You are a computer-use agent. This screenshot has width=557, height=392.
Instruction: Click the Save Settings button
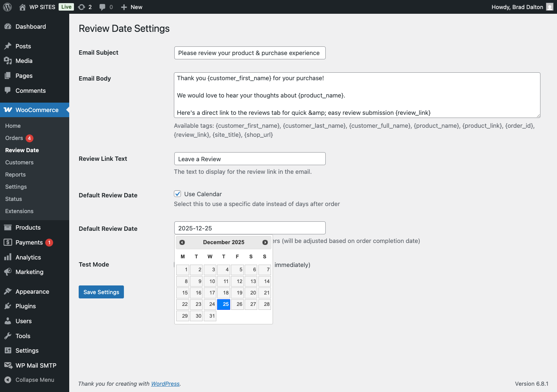[101, 292]
